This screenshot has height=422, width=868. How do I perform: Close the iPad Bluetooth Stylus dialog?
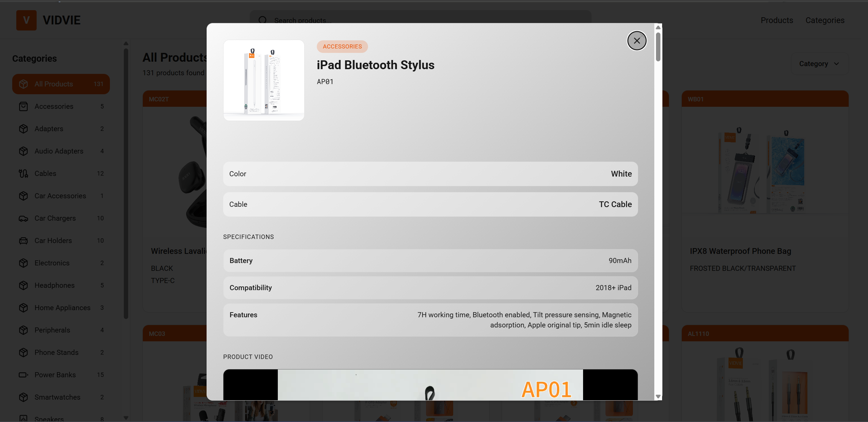(637, 41)
